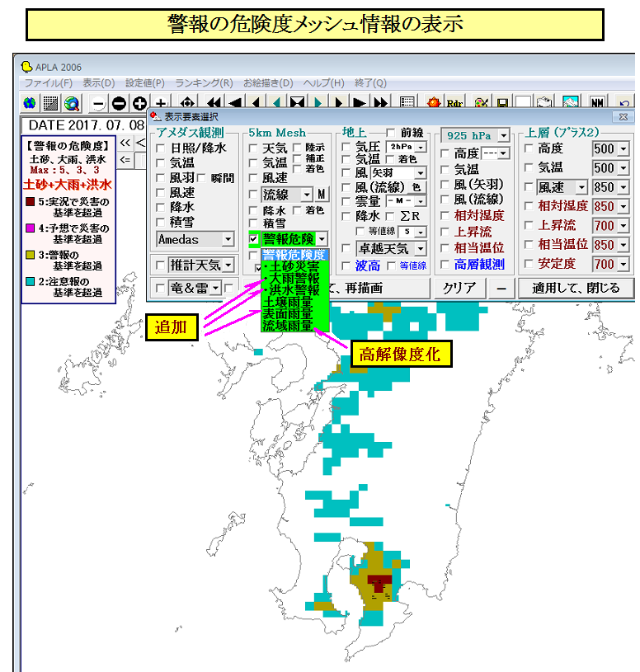640x672 pixels.
Task: Click the bold circled plus icon
Action: tap(139, 103)
